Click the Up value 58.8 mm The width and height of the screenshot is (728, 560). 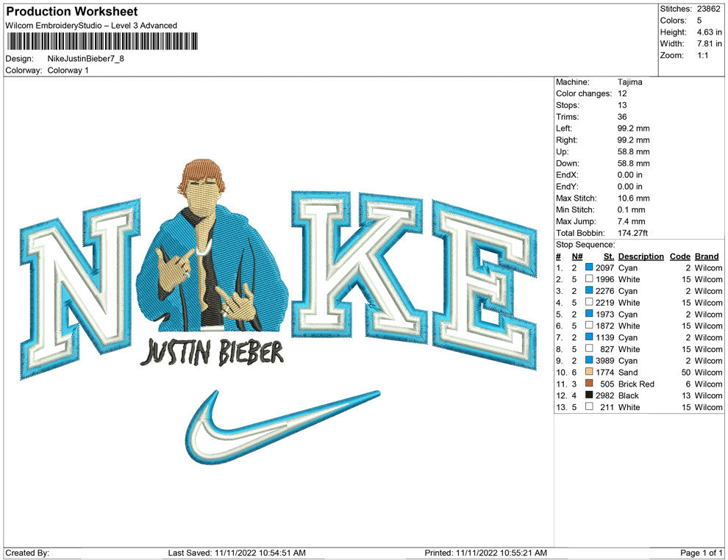coord(634,151)
